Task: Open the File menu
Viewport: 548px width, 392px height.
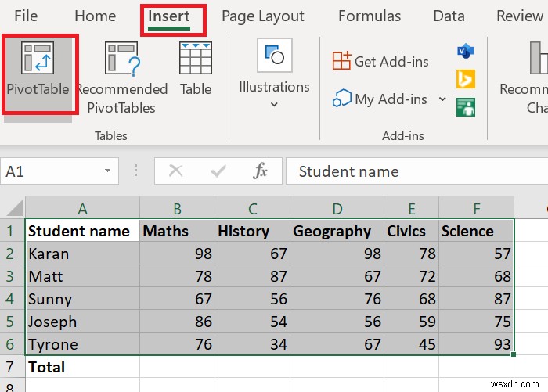Action: (x=26, y=16)
